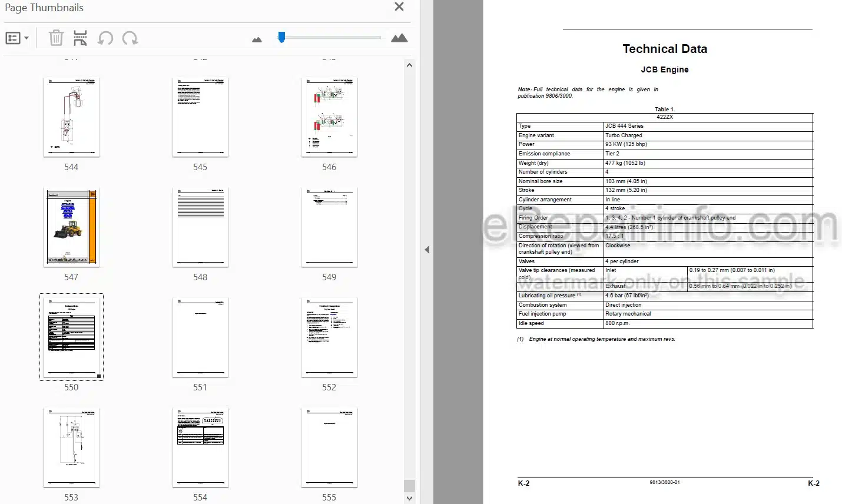Click the 'Number of cylinders' row label

[543, 172]
